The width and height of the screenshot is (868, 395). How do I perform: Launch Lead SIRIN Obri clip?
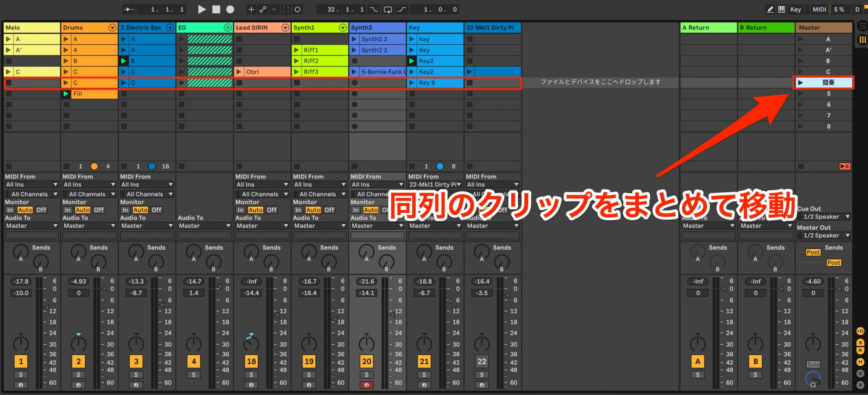point(239,72)
